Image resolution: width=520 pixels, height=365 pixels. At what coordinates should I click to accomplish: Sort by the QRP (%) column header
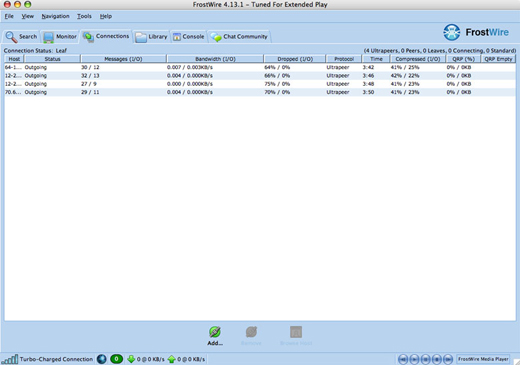pyautogui.click(x=463, y=59)
